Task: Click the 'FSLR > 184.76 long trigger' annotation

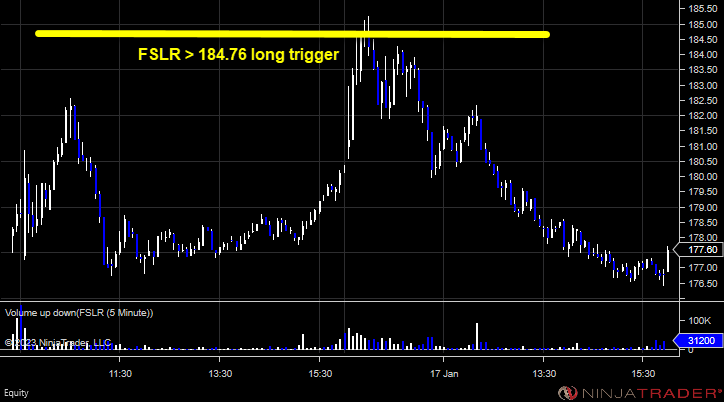Action: [238, 54]
